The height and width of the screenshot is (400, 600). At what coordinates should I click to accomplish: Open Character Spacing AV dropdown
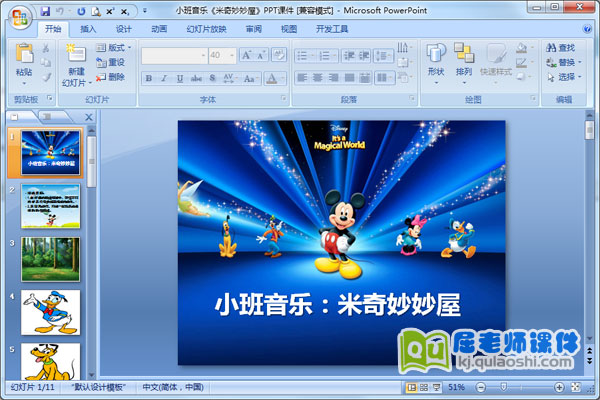point(229,78)
